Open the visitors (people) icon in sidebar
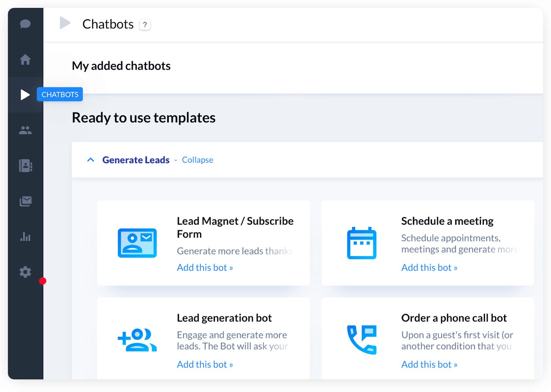The image size is (551, 392). point(25,130)
